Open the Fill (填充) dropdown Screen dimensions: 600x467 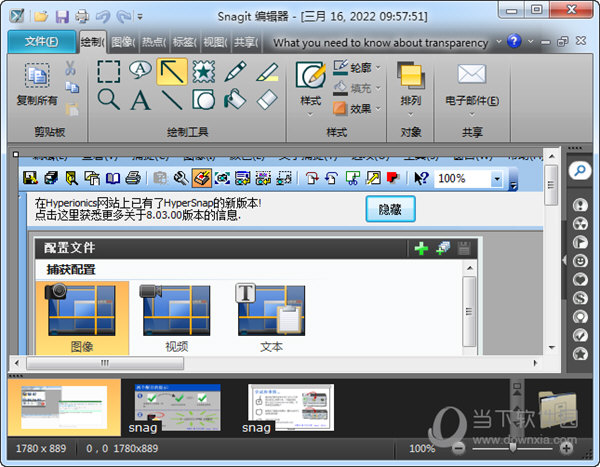pos(378,88)
